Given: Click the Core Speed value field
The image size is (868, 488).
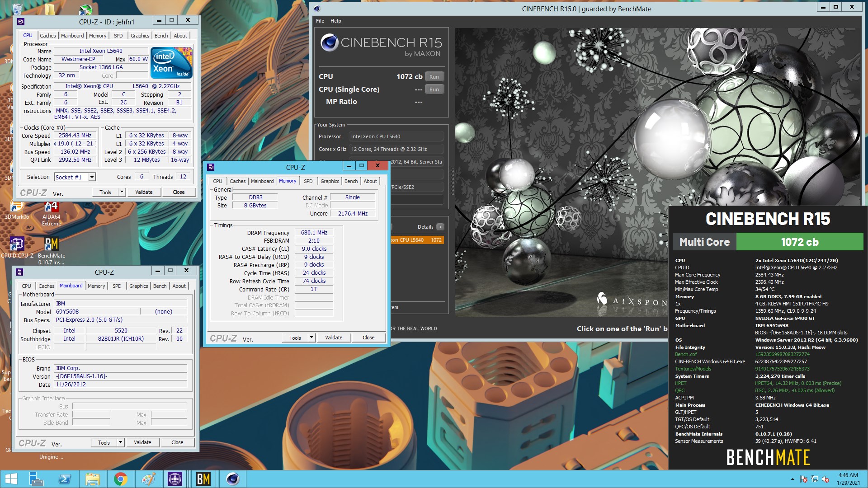Looking at the screenshot, I should coord(75,136).
